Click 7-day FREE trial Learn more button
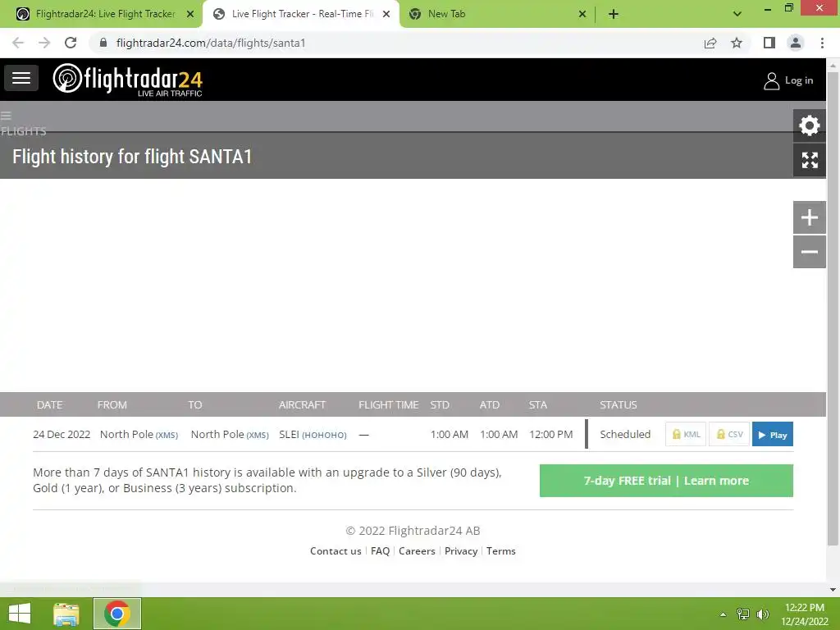Image resolution: width=840 pixels, height=630 pixels. coord(666,481)
